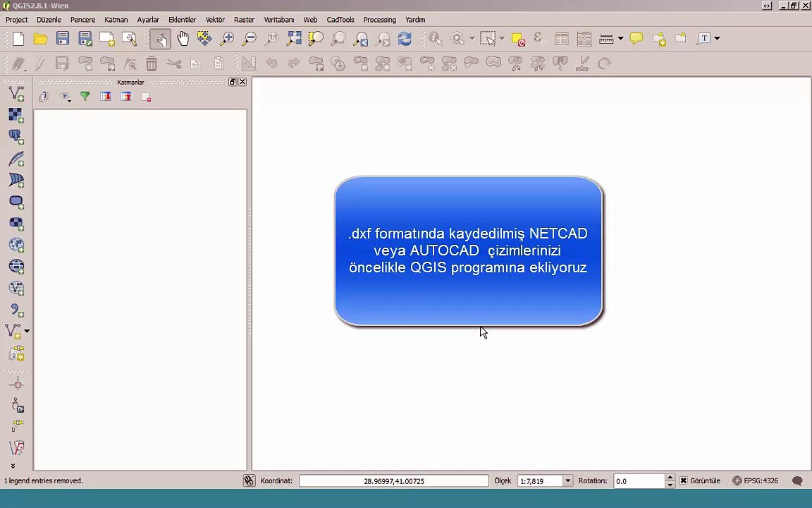812x508 pixels.
Task: Click the Add Vector Layer icon
Action: [x=16, y=93]
